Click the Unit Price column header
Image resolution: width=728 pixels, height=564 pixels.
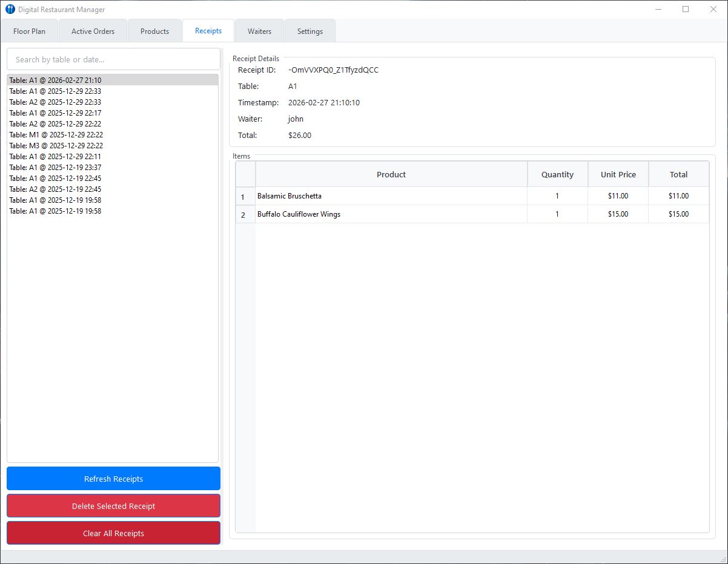coord(618,174)
